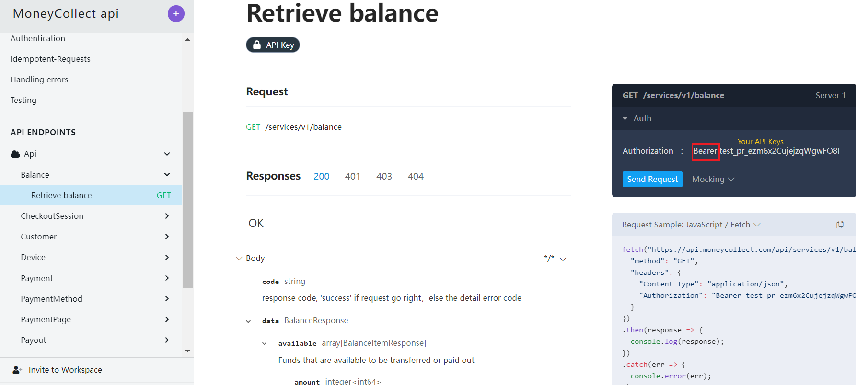Expand the CheckoutSession endpoint group
868x385 pixels.
(166, 216)
